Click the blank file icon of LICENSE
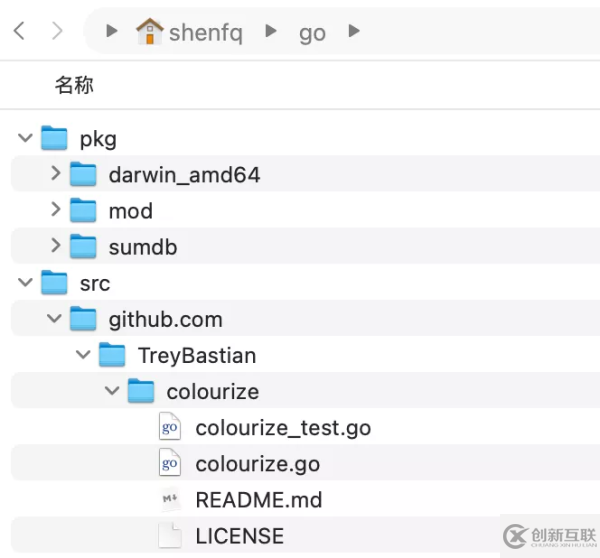The height and width of the screenshot is (558, 600). click(170, 535)
